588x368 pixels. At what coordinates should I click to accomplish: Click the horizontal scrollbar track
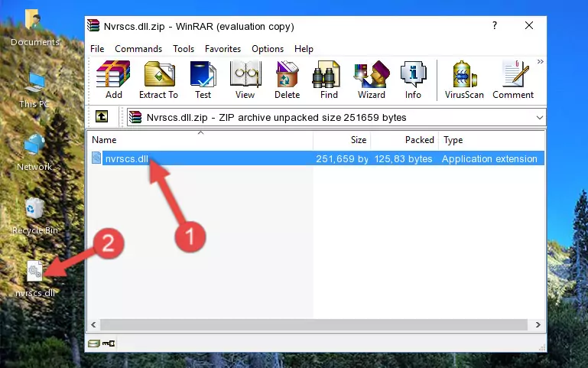tap(314, 324)
